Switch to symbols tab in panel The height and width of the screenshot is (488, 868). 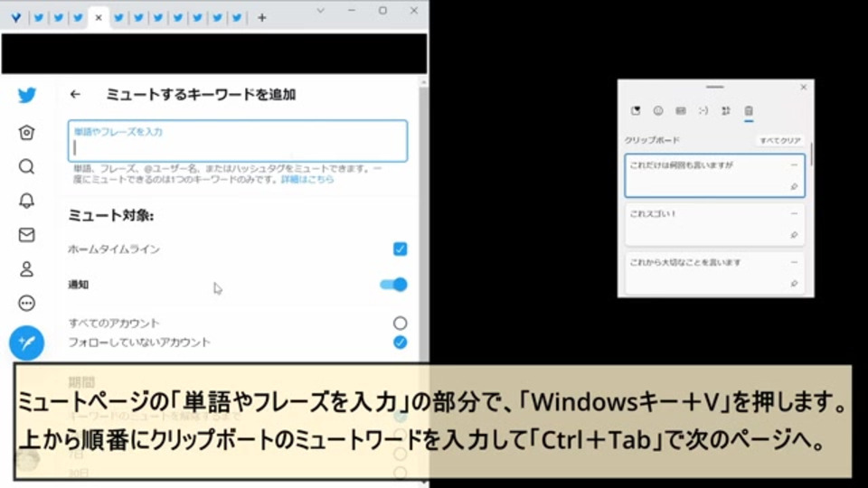[x=726, y=110]
